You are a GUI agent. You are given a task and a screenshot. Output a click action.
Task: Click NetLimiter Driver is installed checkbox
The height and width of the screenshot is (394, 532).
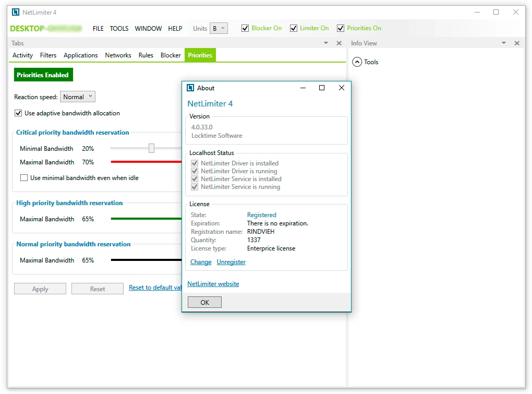[x=195, y=163]
